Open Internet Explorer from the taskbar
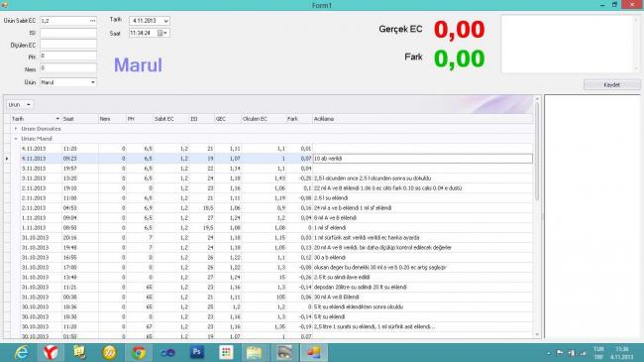644x362 pixels. coord(21,352)
